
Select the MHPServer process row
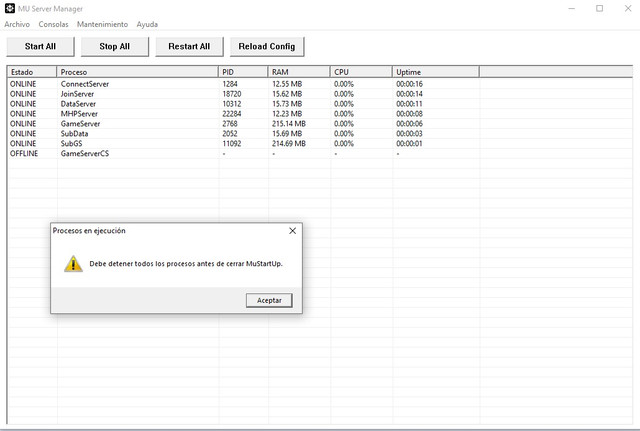coord(320,114)
